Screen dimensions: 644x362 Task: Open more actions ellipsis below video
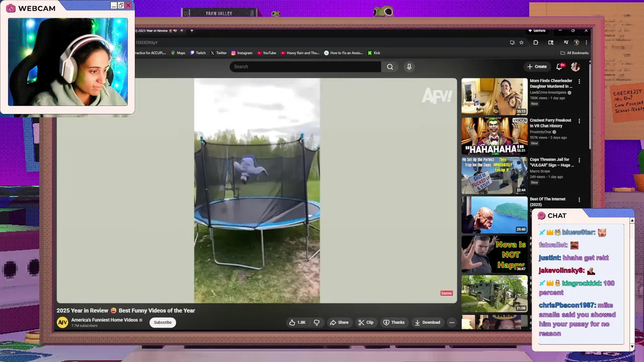pyautogui.click(x=452, y=322)
